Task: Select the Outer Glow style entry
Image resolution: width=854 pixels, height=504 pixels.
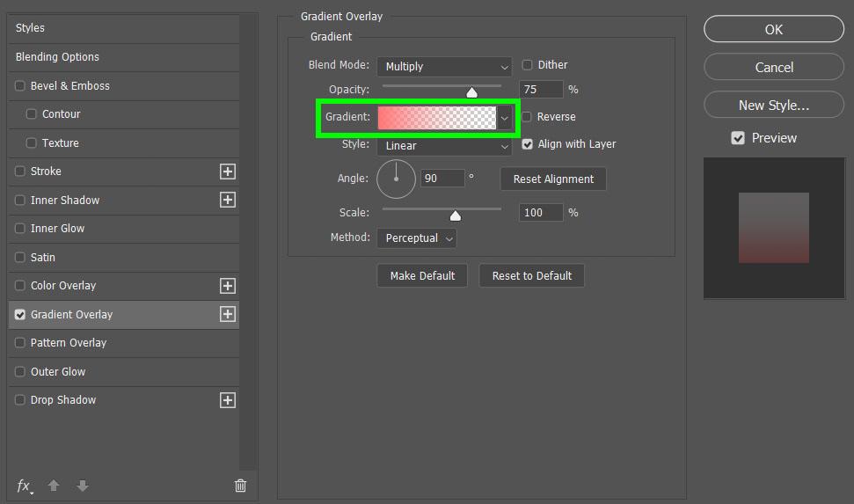Action: coord(124,372)
